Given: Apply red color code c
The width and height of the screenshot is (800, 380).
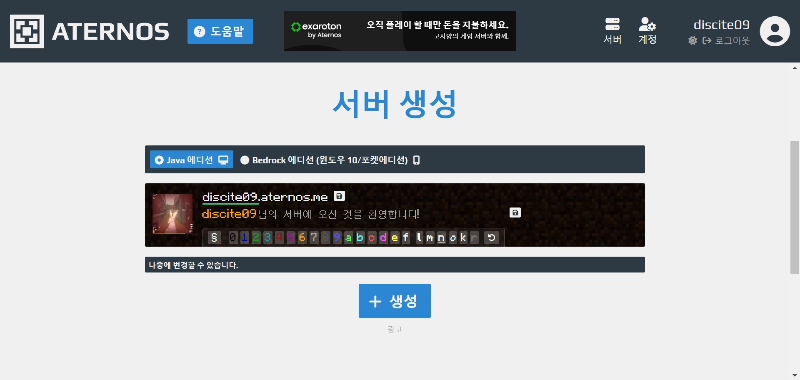Looking at the screenshot, I should point(371,238).
